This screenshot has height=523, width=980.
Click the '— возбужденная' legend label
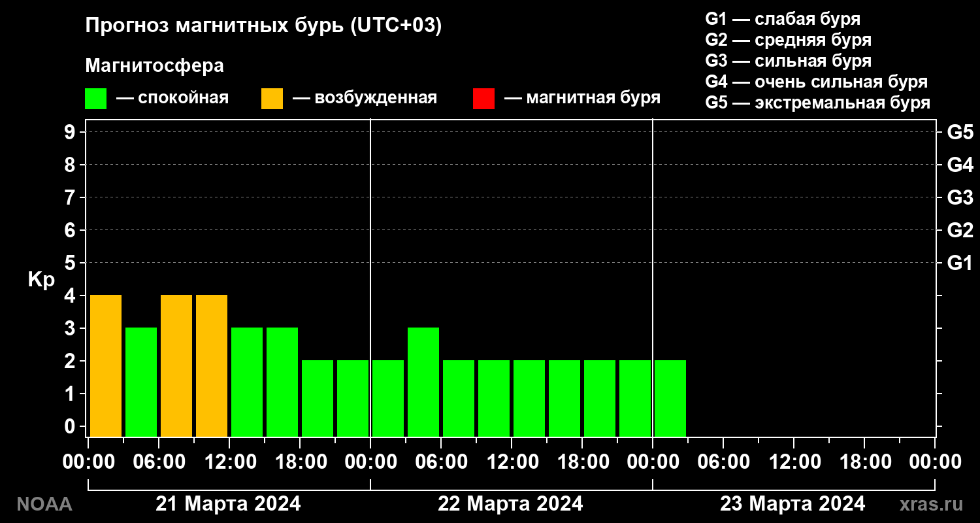(365, 98)
